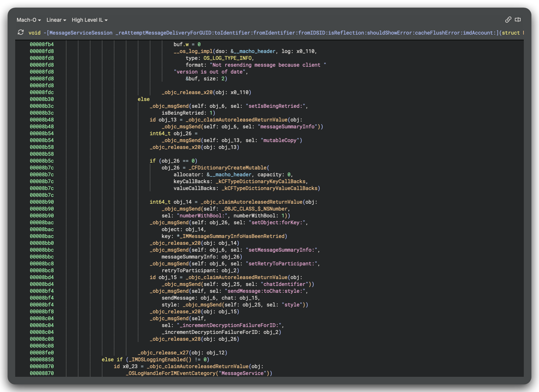Click _kCFTypeDictionaryKeyCallBacks symbol
The image size is (539, 392).
[260, 181]
